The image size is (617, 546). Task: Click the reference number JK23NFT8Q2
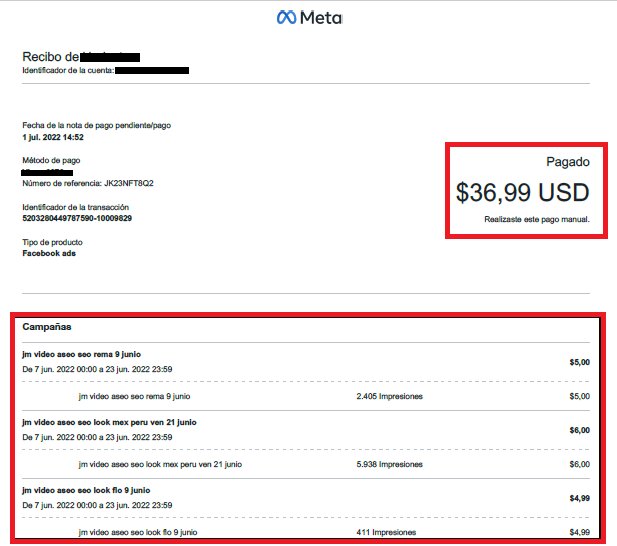[x=129, y=183]
